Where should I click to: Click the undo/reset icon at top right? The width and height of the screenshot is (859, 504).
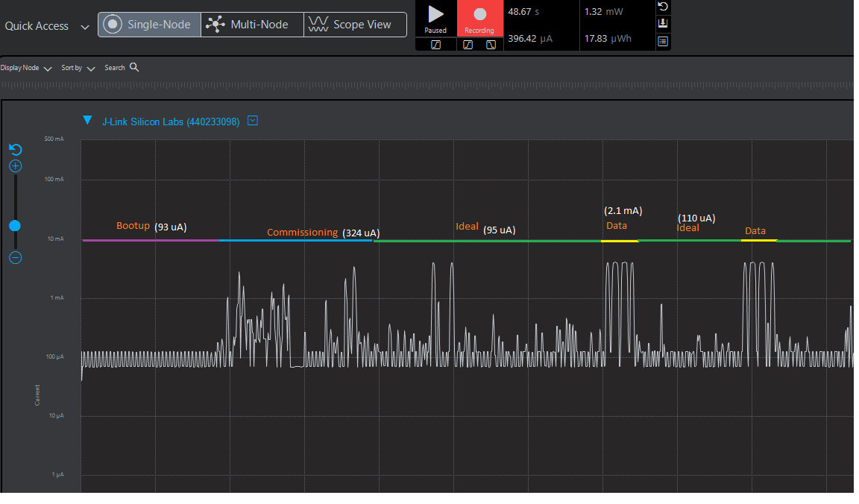pyautogui.click(x=663, y=7)
